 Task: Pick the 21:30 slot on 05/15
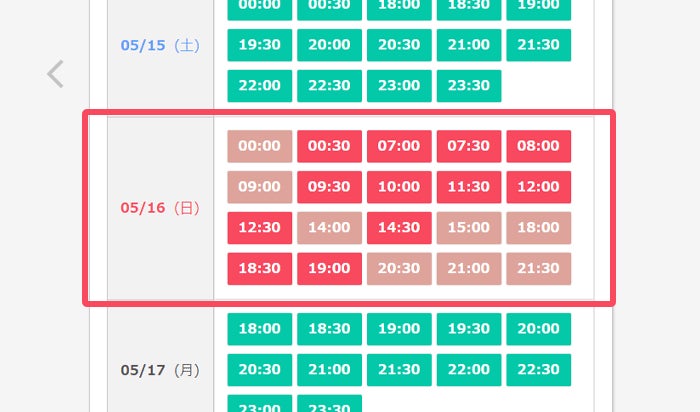click(538, 45)
